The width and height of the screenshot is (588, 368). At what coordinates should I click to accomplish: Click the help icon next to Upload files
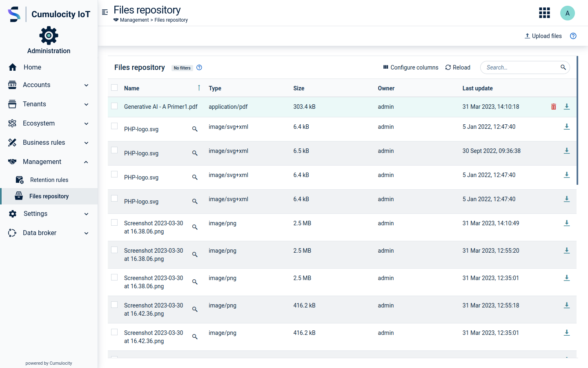click(x=573, y=36)
